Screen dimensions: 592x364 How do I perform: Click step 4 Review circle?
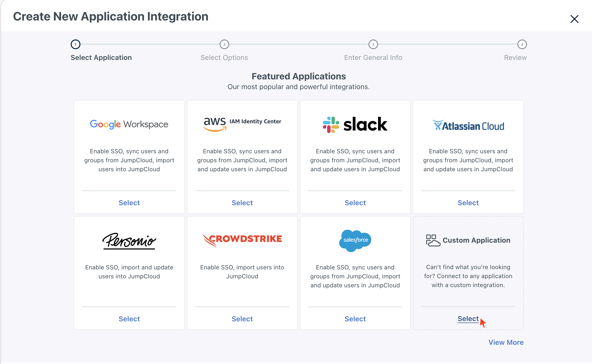click(x=522, y=44)
